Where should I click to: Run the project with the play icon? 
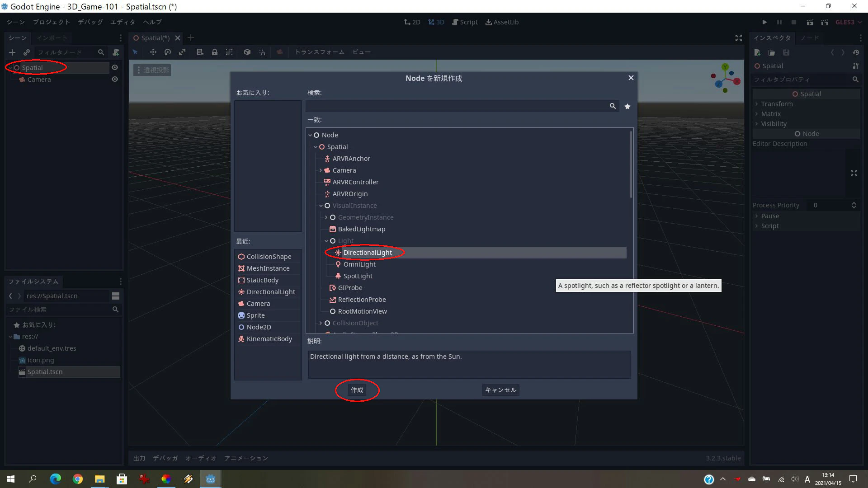point(764,22)
